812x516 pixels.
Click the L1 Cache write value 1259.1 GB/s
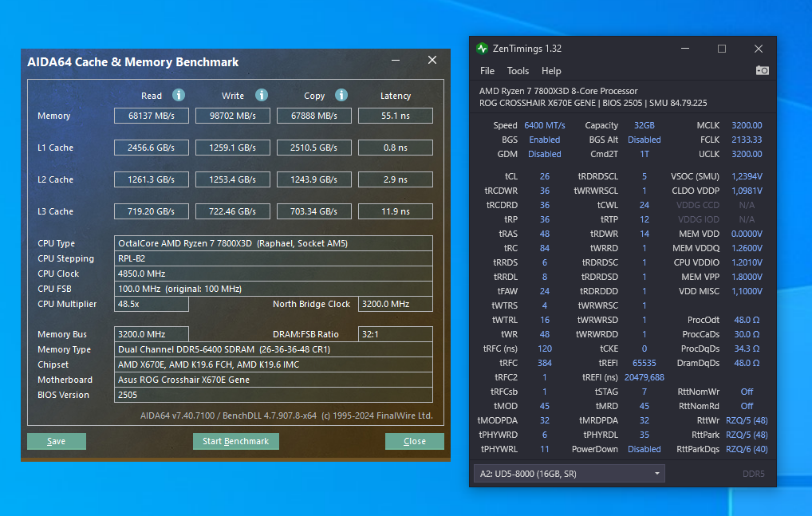point(233,148)
